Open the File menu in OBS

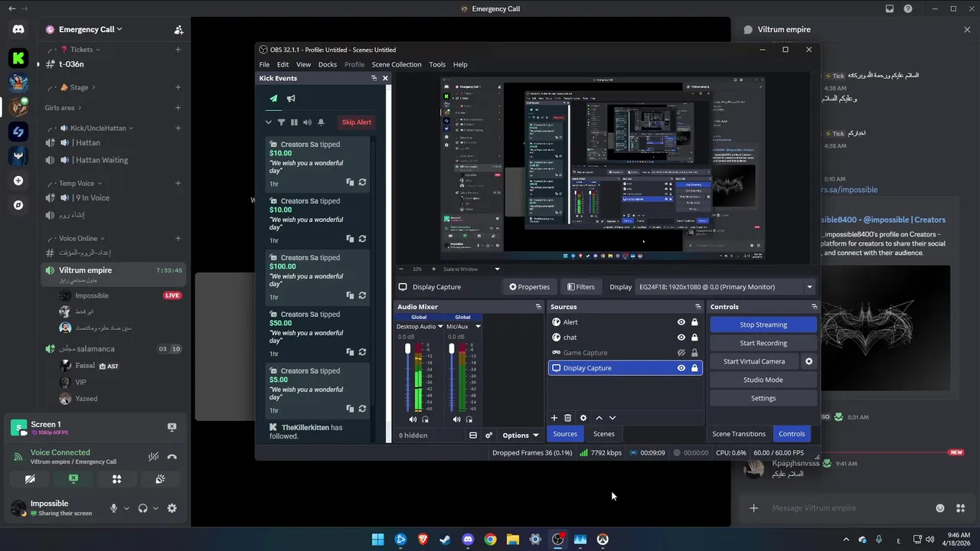pos(264,64)
